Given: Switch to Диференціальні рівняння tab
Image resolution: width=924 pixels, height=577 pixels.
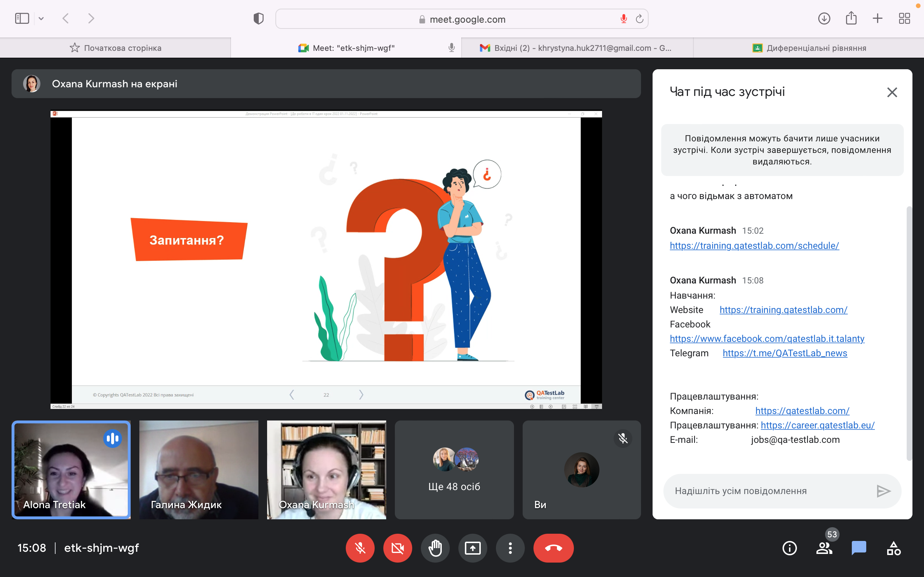Looking at the screenshot, I should click(x=810, y=48).
